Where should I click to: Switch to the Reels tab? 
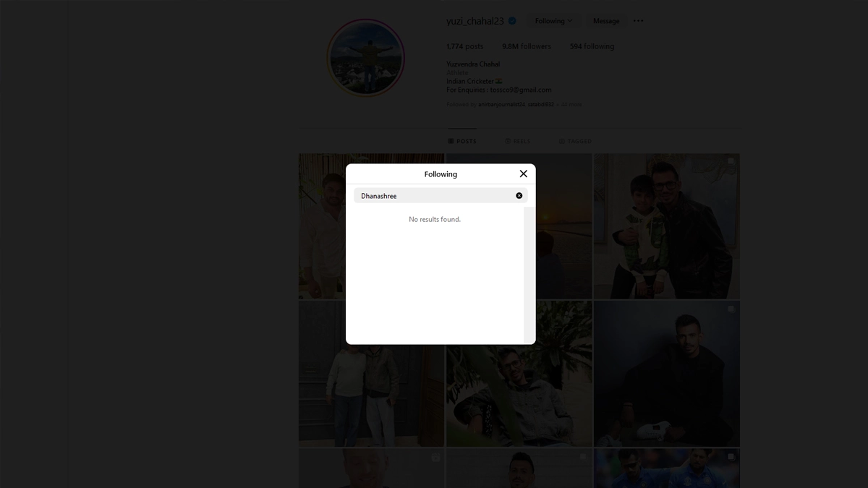pyautogui.click(x=518, y=141)
